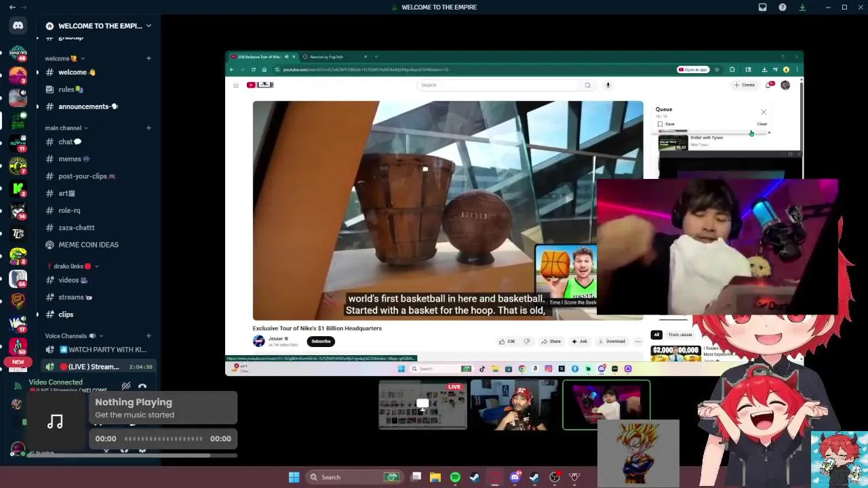Add channel to welcome category plus
Screen dimensions: 868x488
click(x=149, y=58)
